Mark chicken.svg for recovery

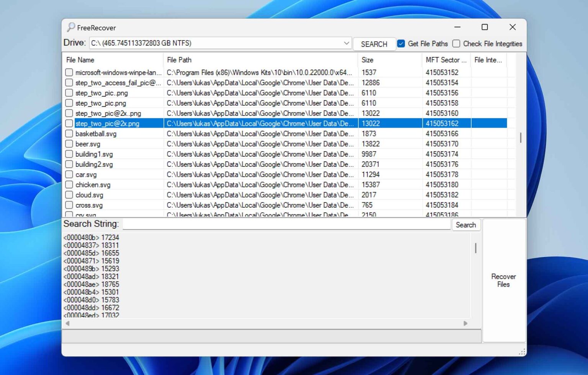(x=69, y=185)
